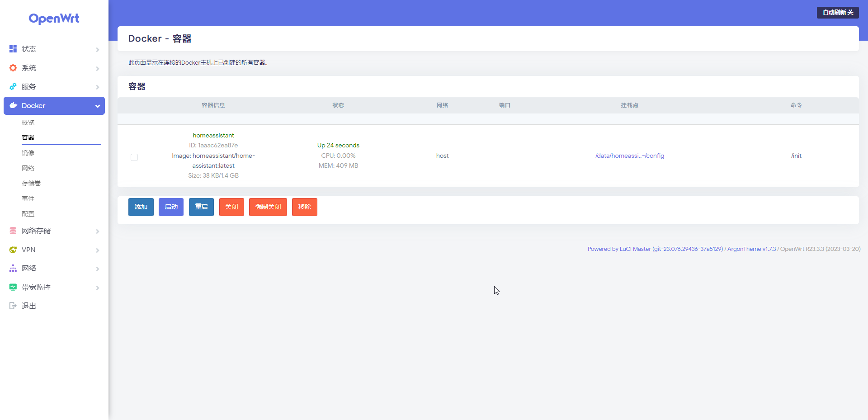This screenshot has height=420, width=868.
Task: Select the VPN icon in sidebar
Action: point(12,250)
